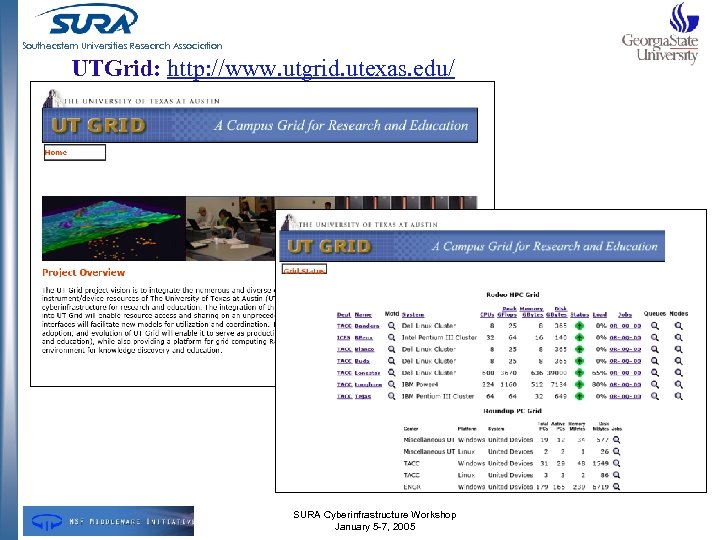The width and height of the screenshot is (720, 540).
Task: Sort table by Peak GFlops column header
Action: (x=507, y=312)
